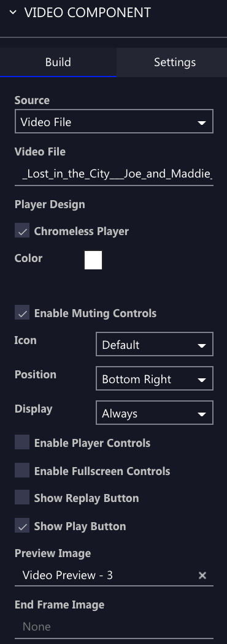Open the Display dropdown set to Always
Viewport: 227px width, 644px height.
click(x=155, y=413)
